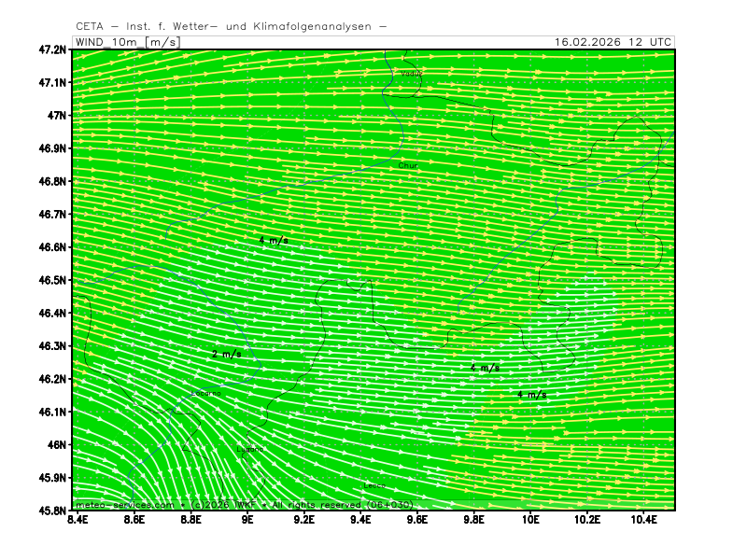Viewport: 747px width, 560px height.
Task: Click the Chur city label
Action: [408, 165]
